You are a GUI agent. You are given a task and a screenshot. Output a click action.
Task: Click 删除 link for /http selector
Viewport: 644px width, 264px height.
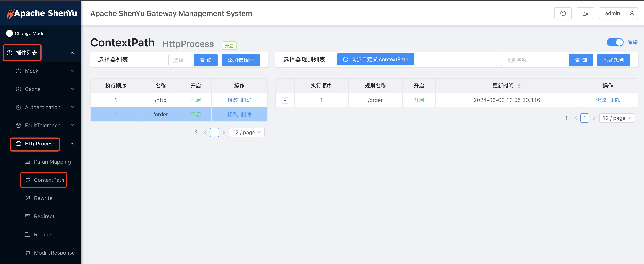[x=246, y=100]
